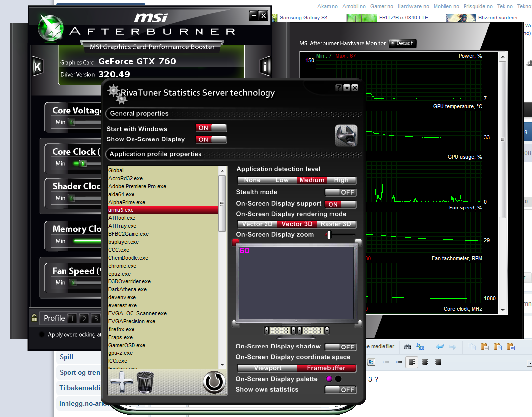This screenshot has width=532, height=417.
Task: Select Framebuffer coordinate space
Action: point(327,368)
